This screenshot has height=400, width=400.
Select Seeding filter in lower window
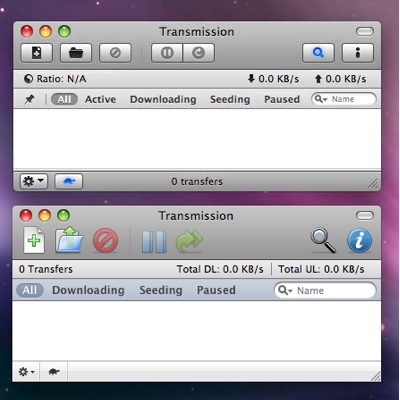tap(161, 290)
